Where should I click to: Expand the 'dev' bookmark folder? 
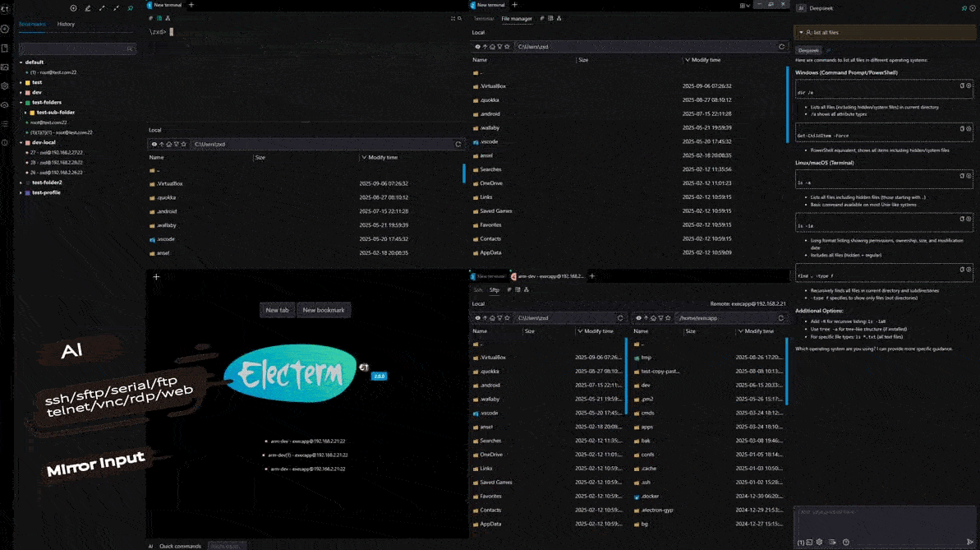21,93
